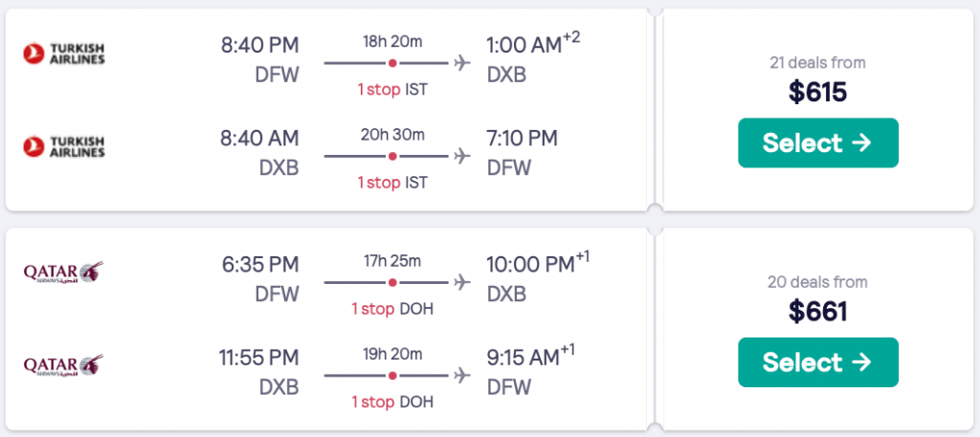Click "1 stop IST" on the 20h 30m flight

392,182
